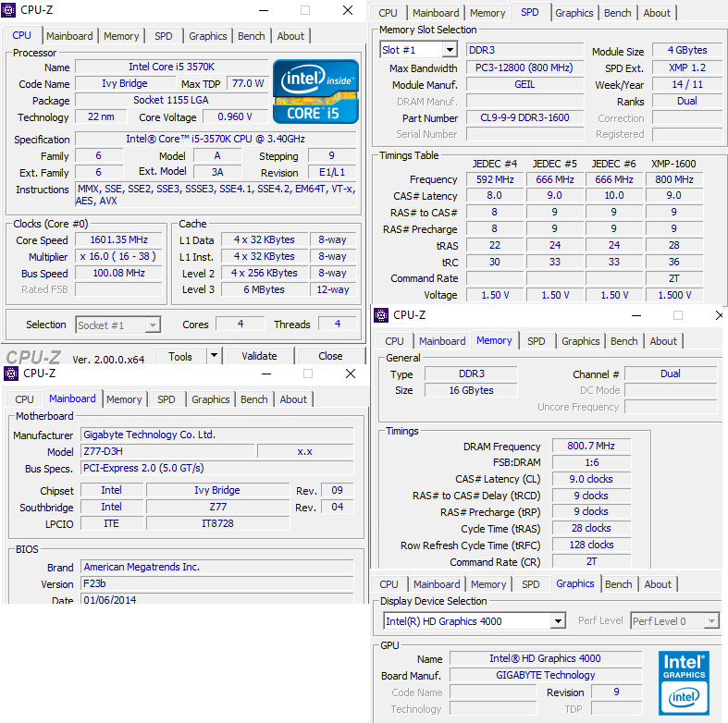Click the BIOS Brand field American Megatrends Inc.
The width and height of the screenshot is (728, 723).
coord(217,567)
